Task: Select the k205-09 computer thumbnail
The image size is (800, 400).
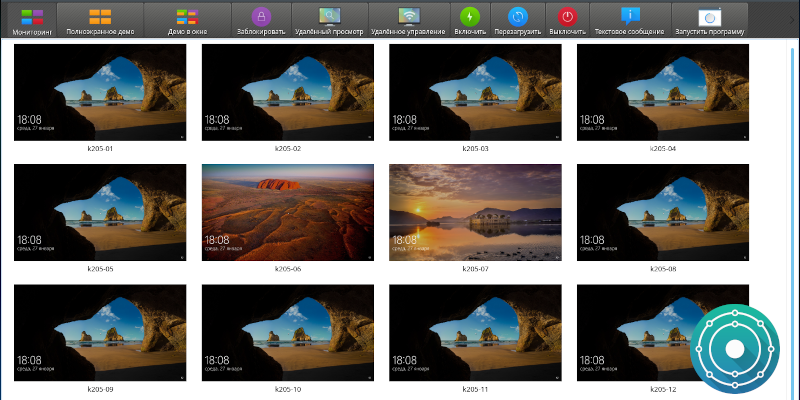Action: point(100,333)
